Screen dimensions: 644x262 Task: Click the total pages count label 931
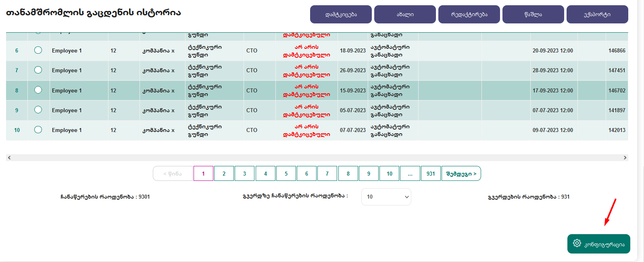(x=529, y=197)
